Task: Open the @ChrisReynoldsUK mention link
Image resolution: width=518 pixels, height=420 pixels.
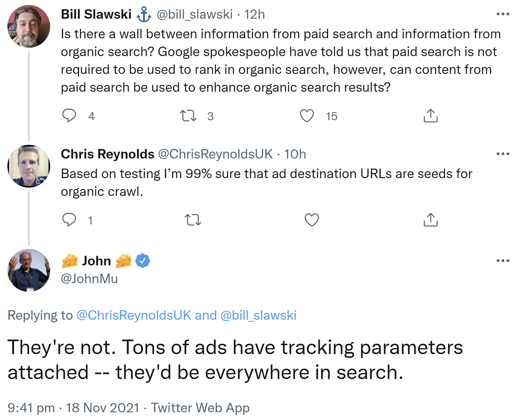Action: tap(133, 316)
